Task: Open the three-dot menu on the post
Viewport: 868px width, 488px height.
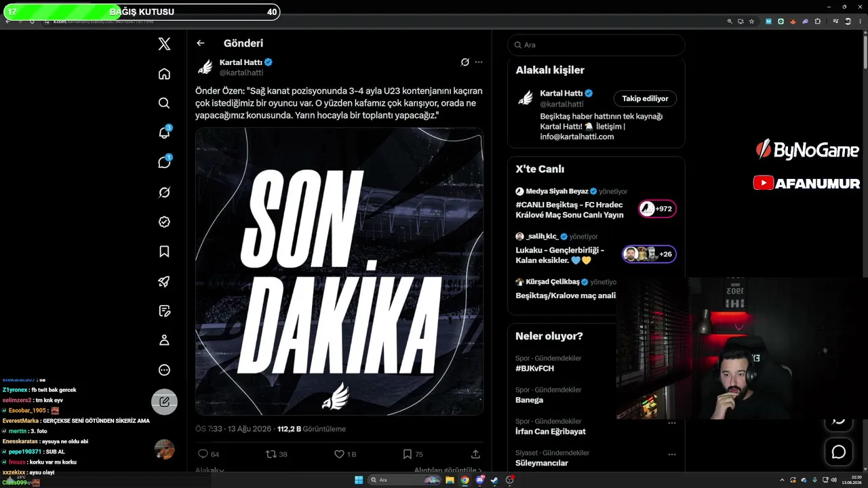Action: tap(479, 62)
